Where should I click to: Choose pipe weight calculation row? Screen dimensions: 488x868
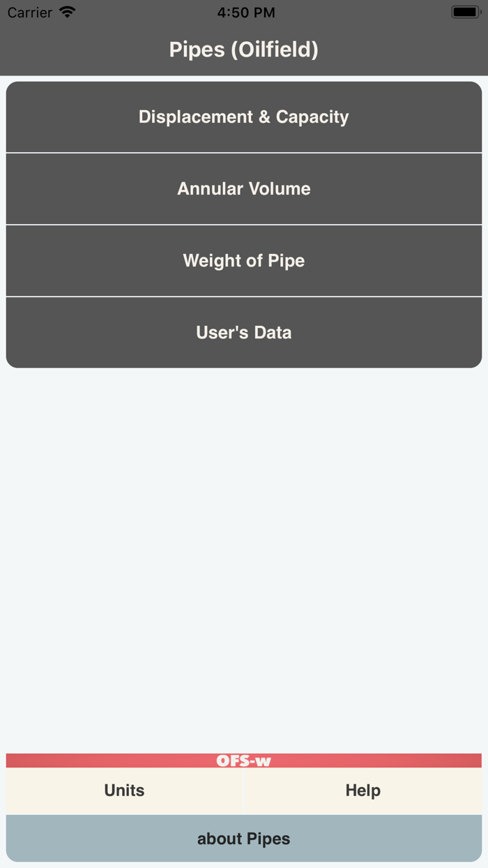coord(243,261)
